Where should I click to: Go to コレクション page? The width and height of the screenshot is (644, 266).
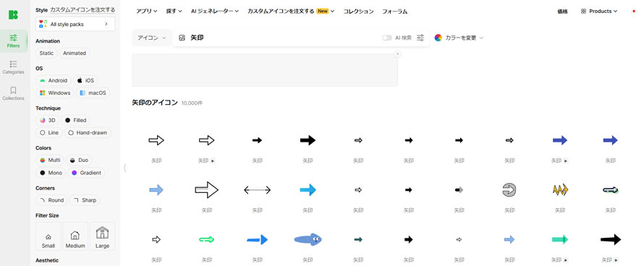click(359, 12)
